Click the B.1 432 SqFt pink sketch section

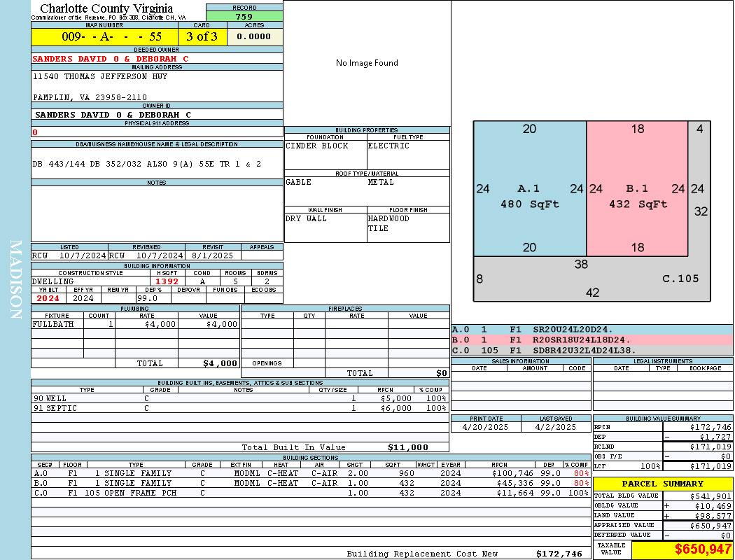click(637, 188)
